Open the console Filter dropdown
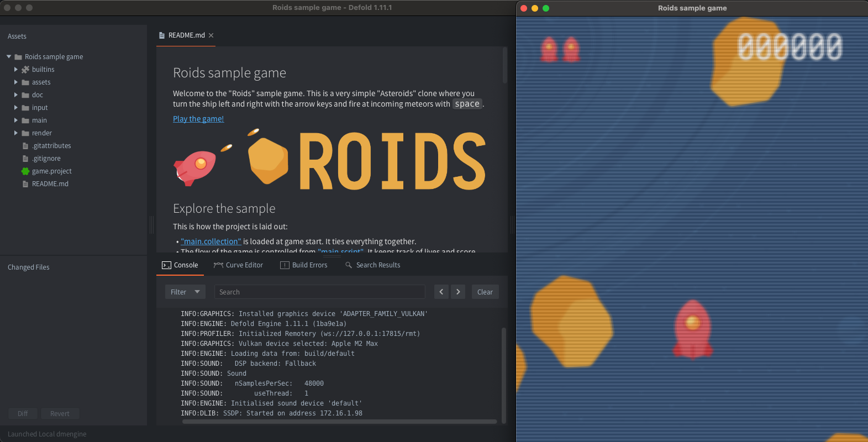Viewport: 868px width, 442px height. tap(185, 292)
